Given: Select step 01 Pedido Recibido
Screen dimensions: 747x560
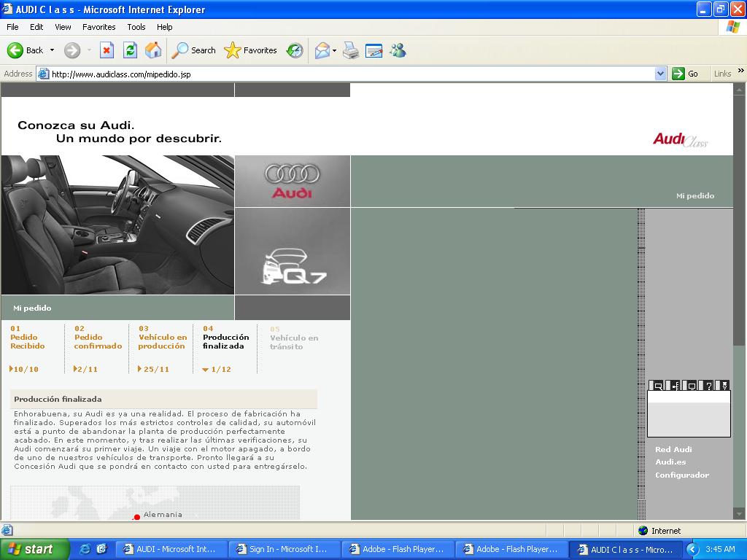Looking at the screenshot, I should click(x=28, y=337).
